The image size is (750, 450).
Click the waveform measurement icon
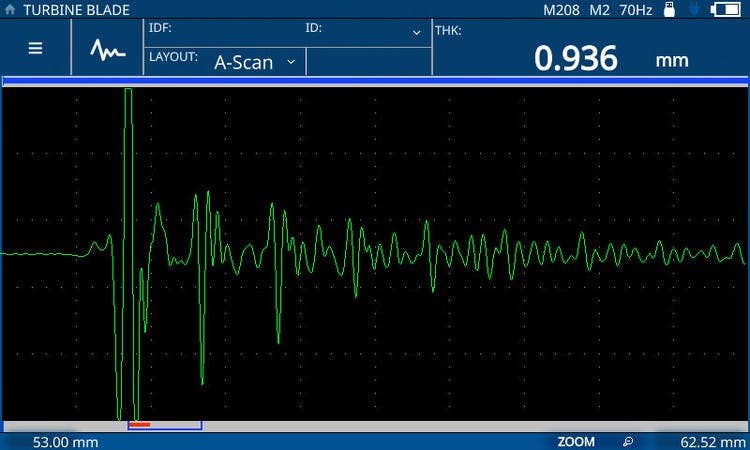tap(107, 49)
